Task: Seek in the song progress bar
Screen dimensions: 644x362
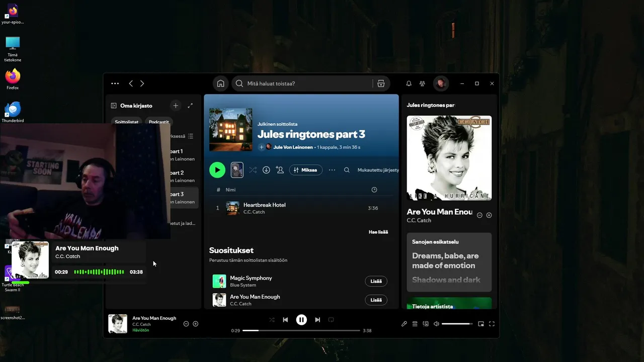Action: pos(301,331)
